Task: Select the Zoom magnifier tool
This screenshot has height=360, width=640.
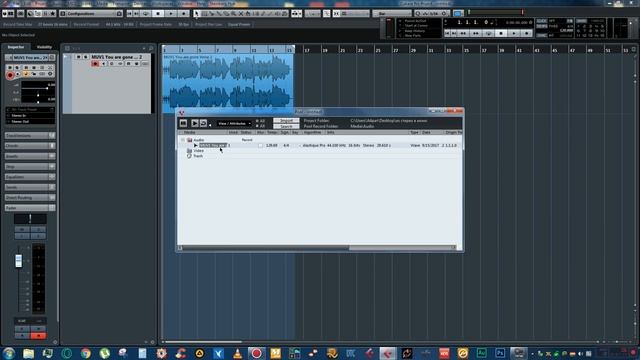Action: point(233,13)
